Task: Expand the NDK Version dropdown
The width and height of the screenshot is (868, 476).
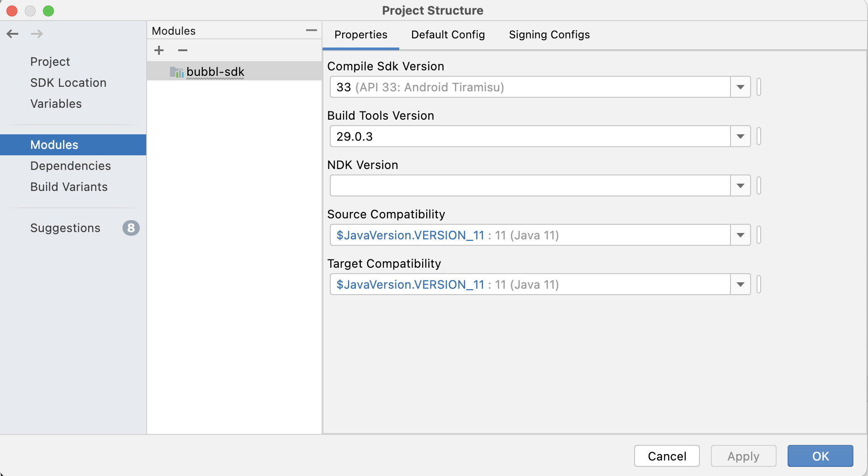Action: 740,186
